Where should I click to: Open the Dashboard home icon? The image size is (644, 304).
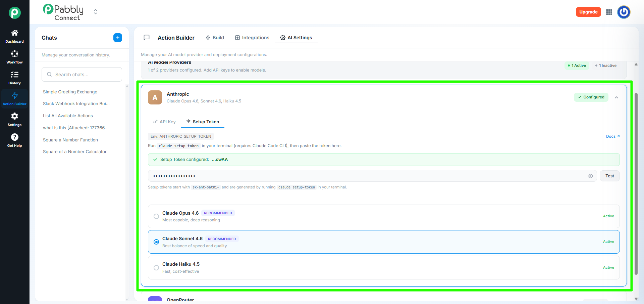click(x=14, y=33)
